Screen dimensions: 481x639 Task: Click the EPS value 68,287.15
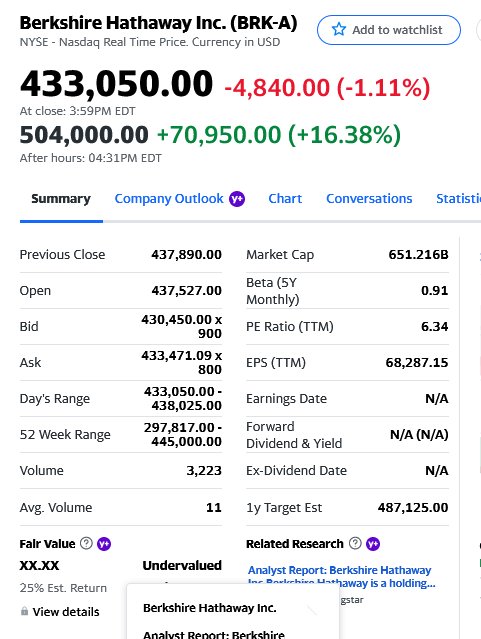(417, 362)
